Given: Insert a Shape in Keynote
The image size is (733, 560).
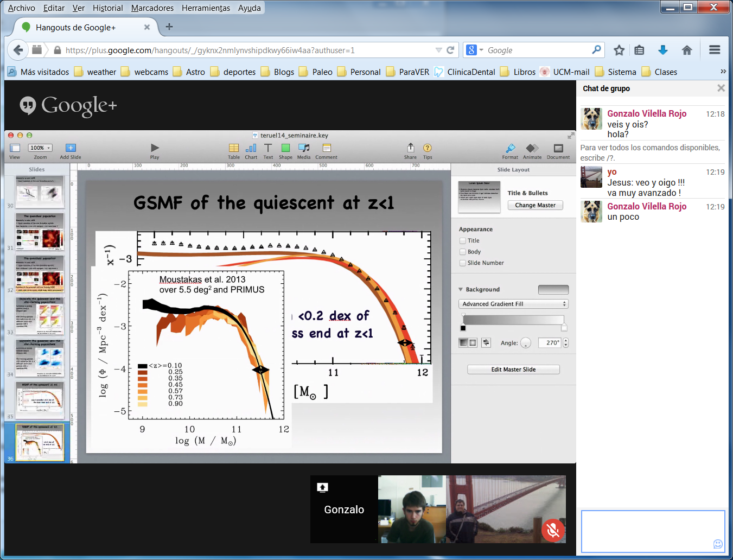Looking at the screenshot, I should (285, 148).
